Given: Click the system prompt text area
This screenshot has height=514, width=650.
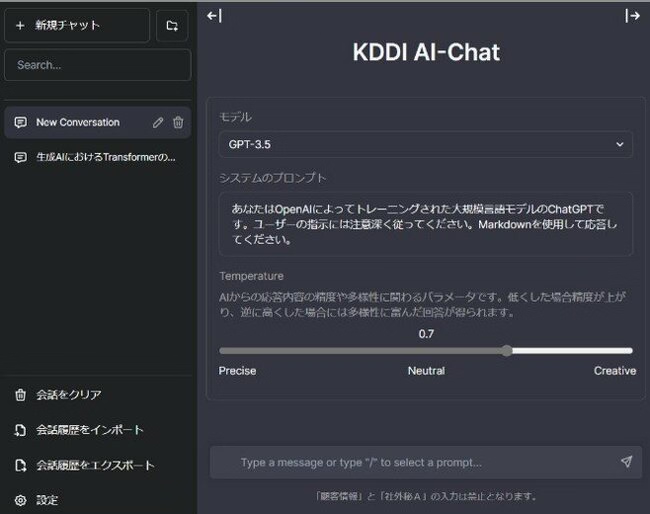Looking at the screenshot, I should tap(425, 224).
